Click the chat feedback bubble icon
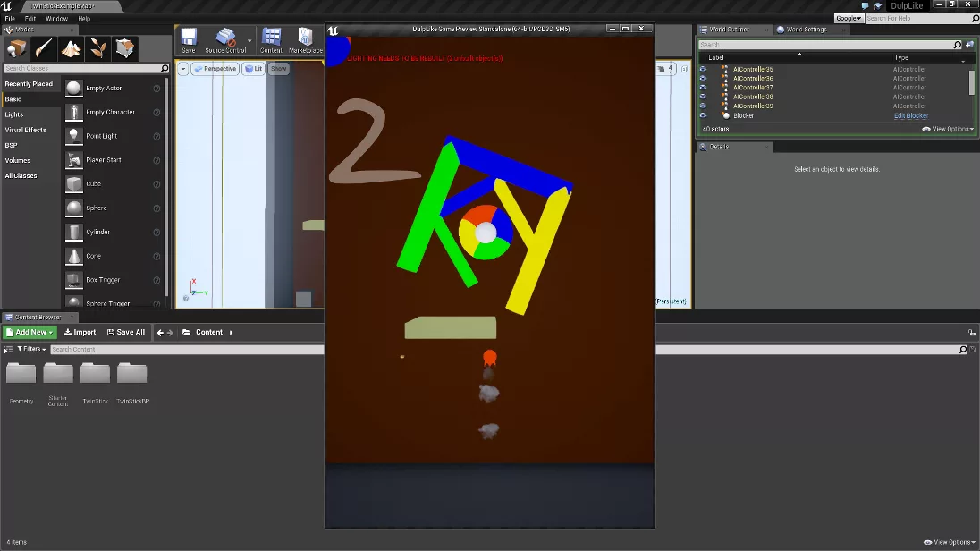This screenshot has height=551, width=980. click(865, 5)
